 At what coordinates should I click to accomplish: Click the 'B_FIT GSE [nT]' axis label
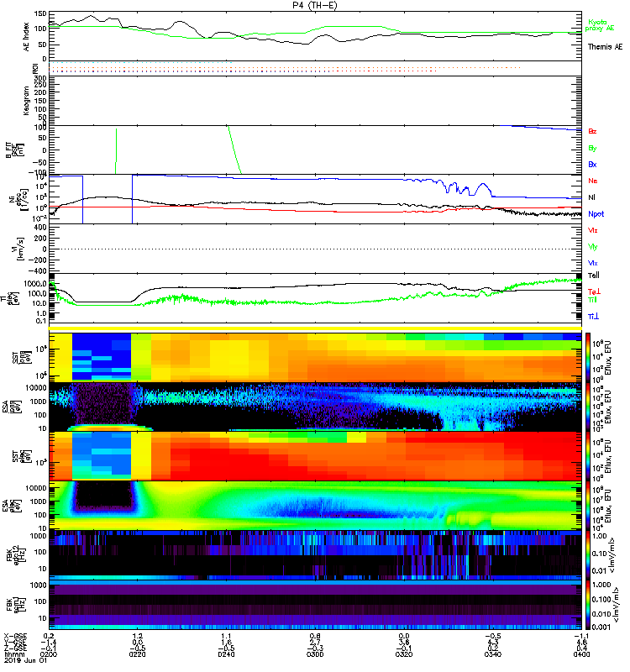pyautogui.click(x=15, y=150)
